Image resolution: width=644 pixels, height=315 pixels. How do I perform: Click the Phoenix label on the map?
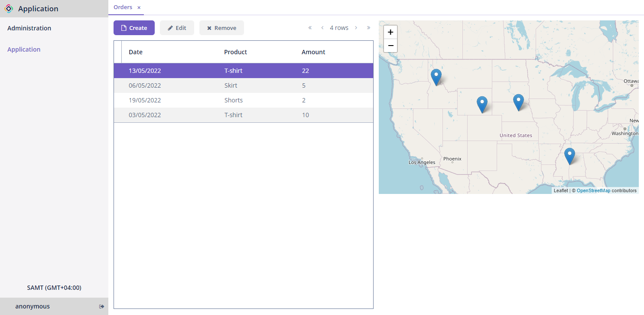coord(452,159)
